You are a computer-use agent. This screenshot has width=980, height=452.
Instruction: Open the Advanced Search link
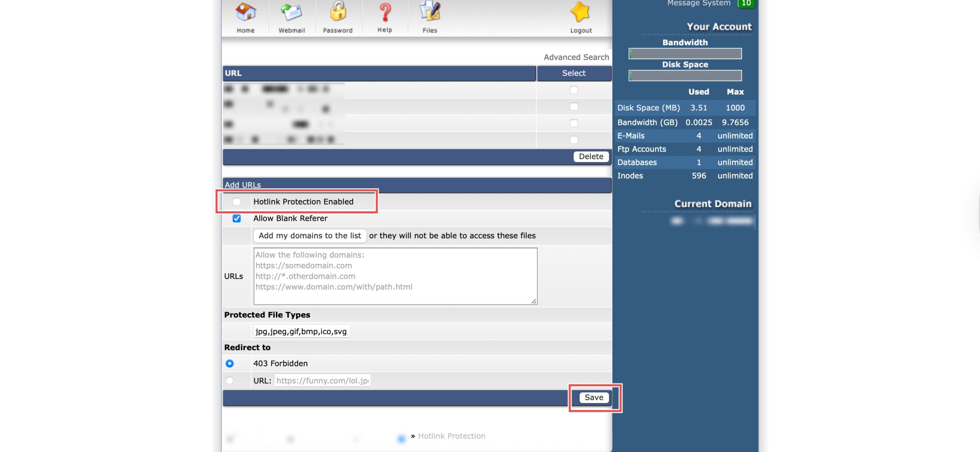(x=576, y=57)
